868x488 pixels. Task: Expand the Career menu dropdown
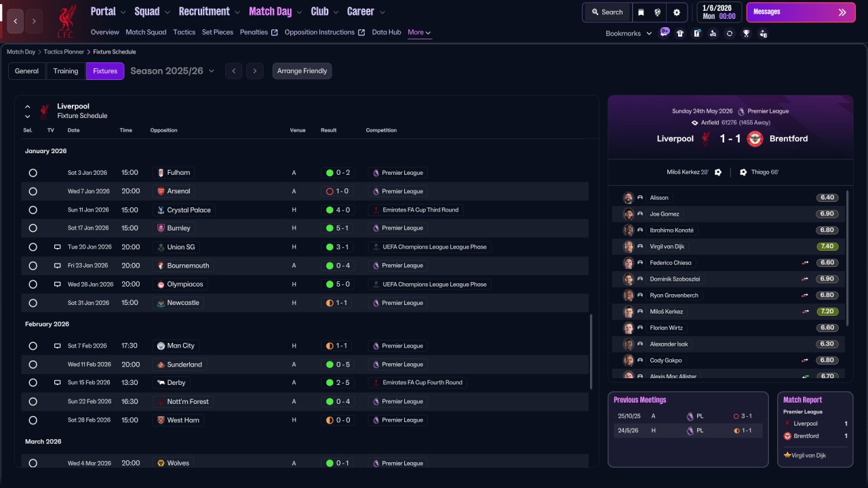(382, 12)
